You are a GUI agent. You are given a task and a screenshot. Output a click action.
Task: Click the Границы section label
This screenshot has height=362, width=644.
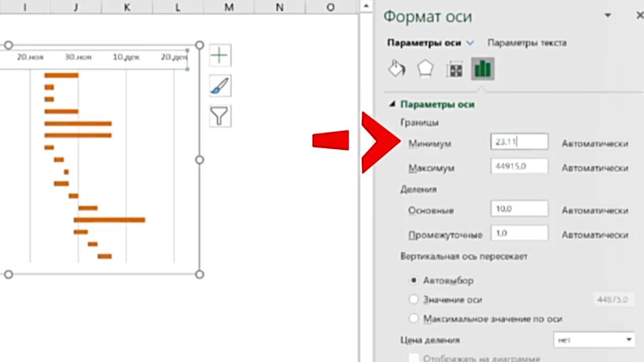pos(420,122)
